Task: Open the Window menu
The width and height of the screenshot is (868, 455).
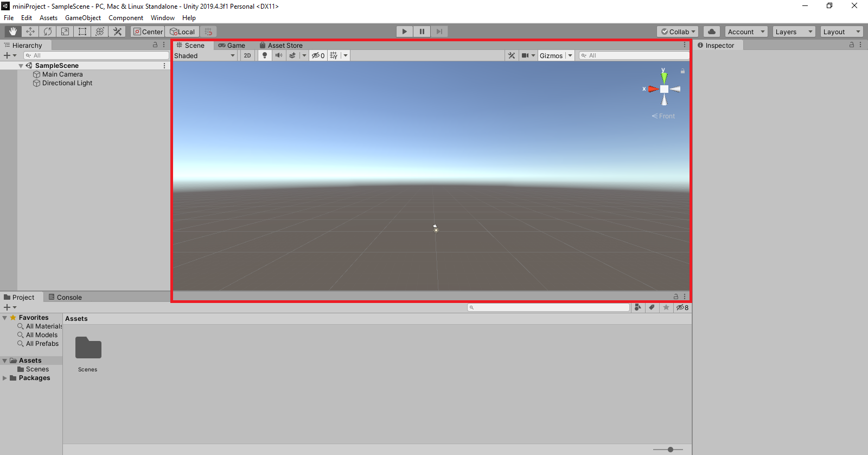Action: 163,18
